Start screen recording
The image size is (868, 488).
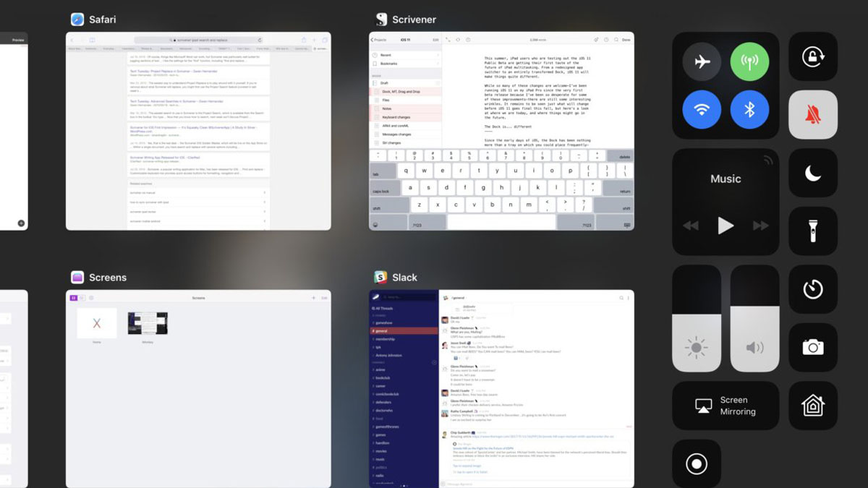pyautogui.click(x=697, y=463)
